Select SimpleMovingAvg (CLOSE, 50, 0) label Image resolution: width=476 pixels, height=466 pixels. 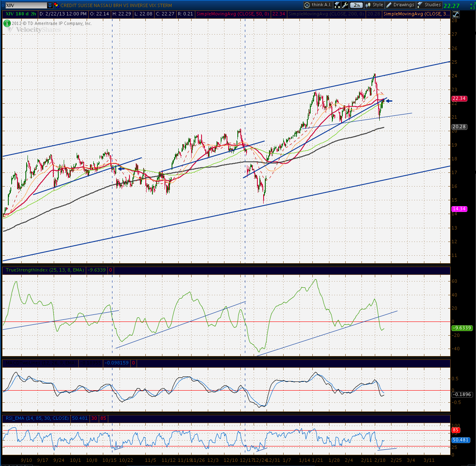(233, 14)
